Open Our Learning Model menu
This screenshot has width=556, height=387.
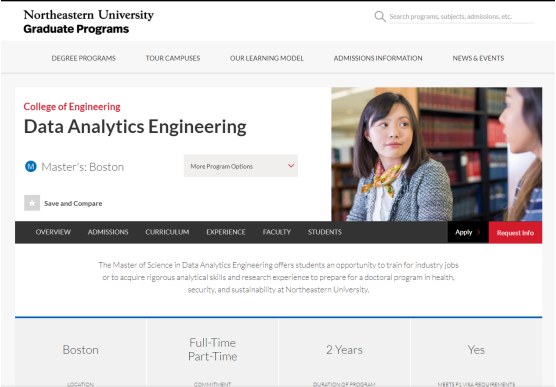[x=267, y=58]
